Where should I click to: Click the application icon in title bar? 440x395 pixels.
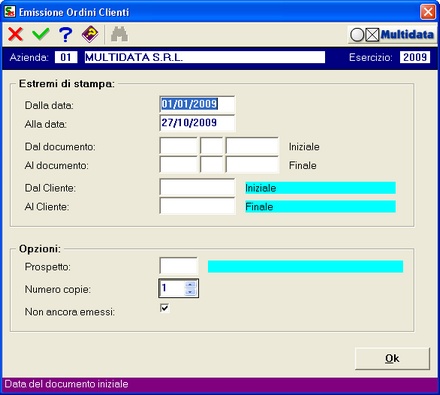click(10, 12)
